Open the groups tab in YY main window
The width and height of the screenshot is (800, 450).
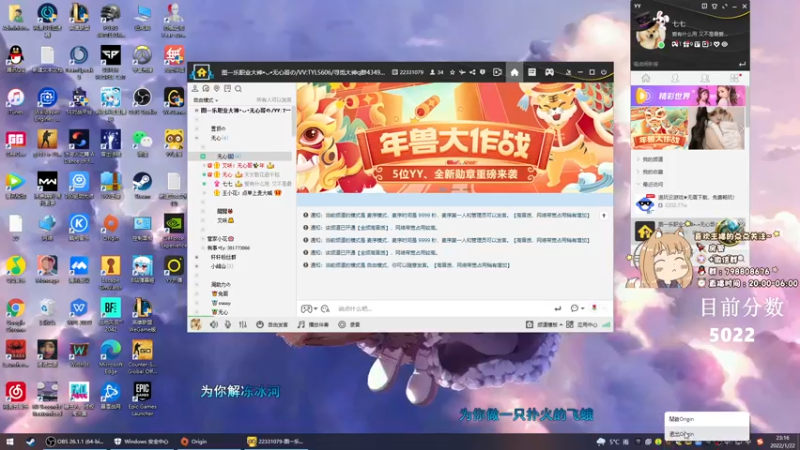[705, 78]
